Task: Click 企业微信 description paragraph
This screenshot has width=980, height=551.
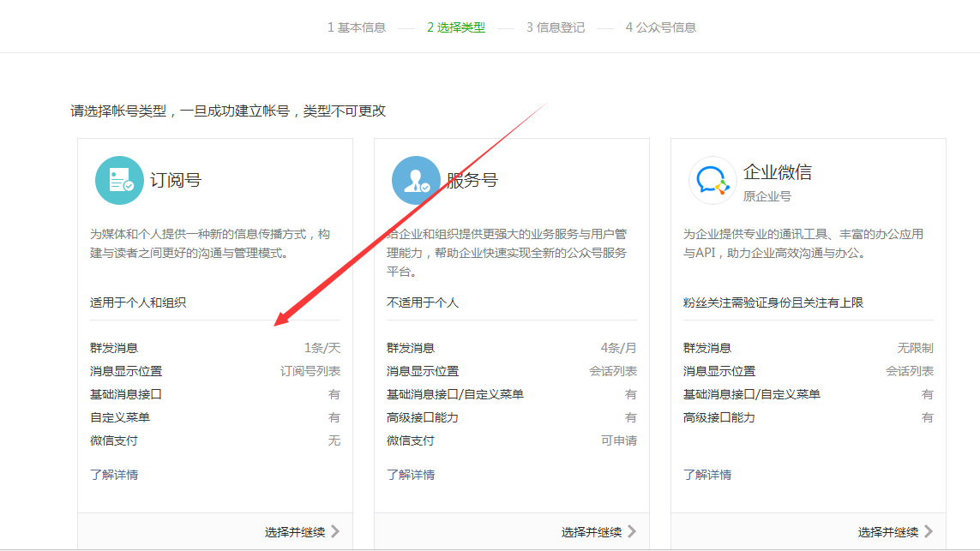Action: [803, 243]
